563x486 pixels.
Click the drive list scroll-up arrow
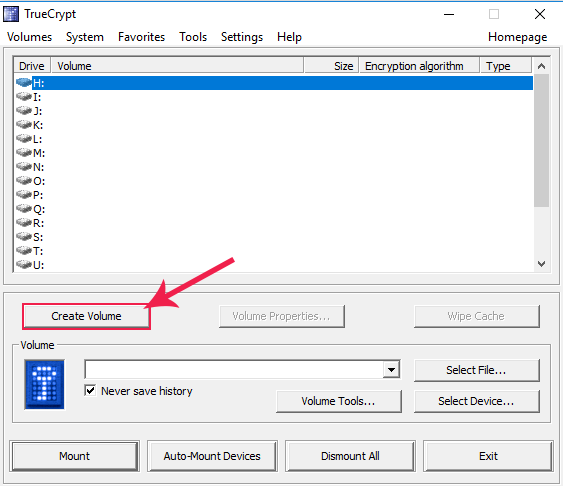point(541,66)
